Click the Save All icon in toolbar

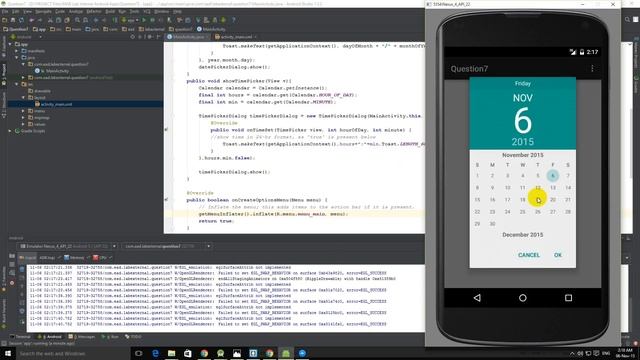13,20
